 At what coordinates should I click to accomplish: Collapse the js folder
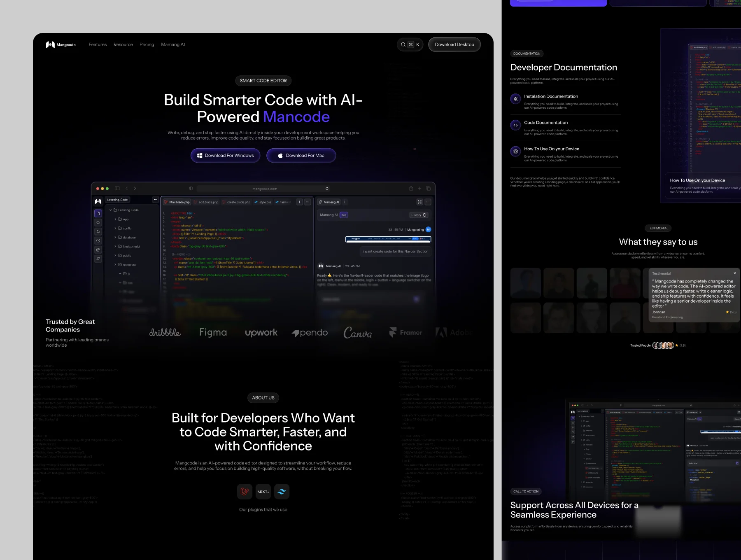(x=124, y=274)
